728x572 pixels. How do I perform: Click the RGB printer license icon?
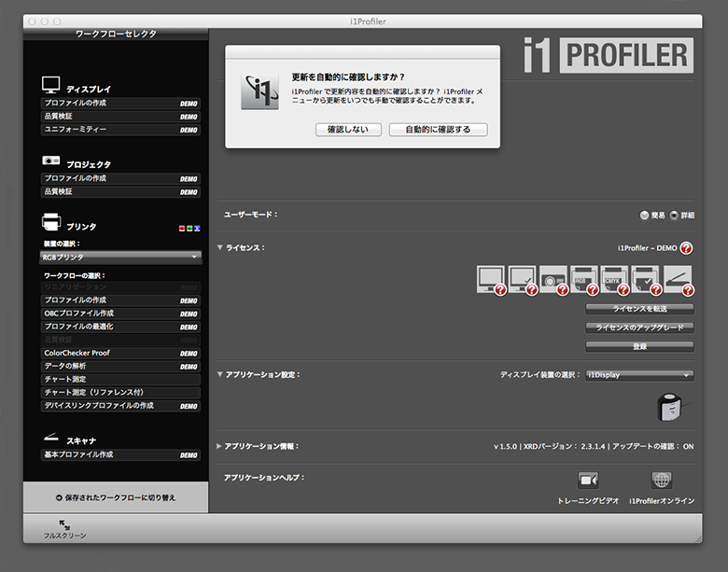[x=584, y=277]
